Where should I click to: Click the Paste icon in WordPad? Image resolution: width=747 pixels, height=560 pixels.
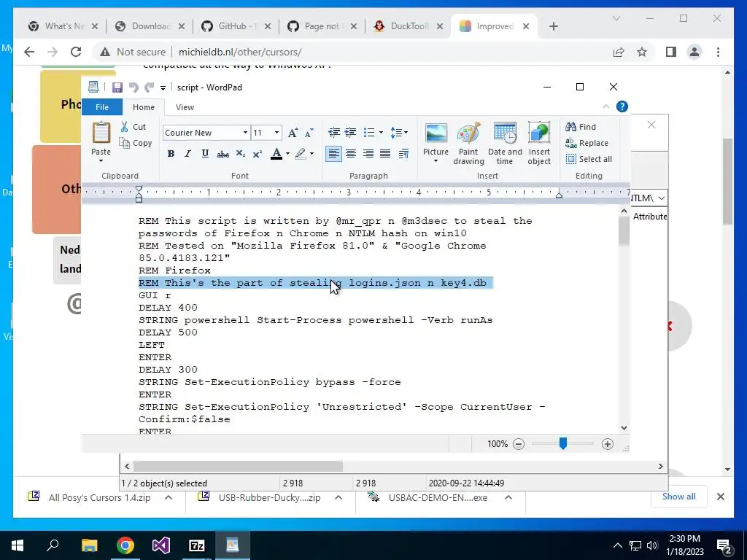(x=101, y=133)
